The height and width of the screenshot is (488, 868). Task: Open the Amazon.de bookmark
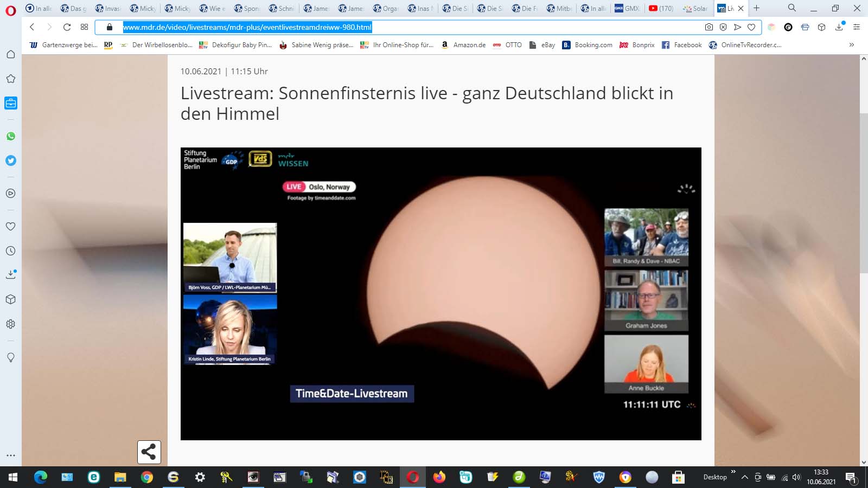pyautogui.click(x=463, y=45)
